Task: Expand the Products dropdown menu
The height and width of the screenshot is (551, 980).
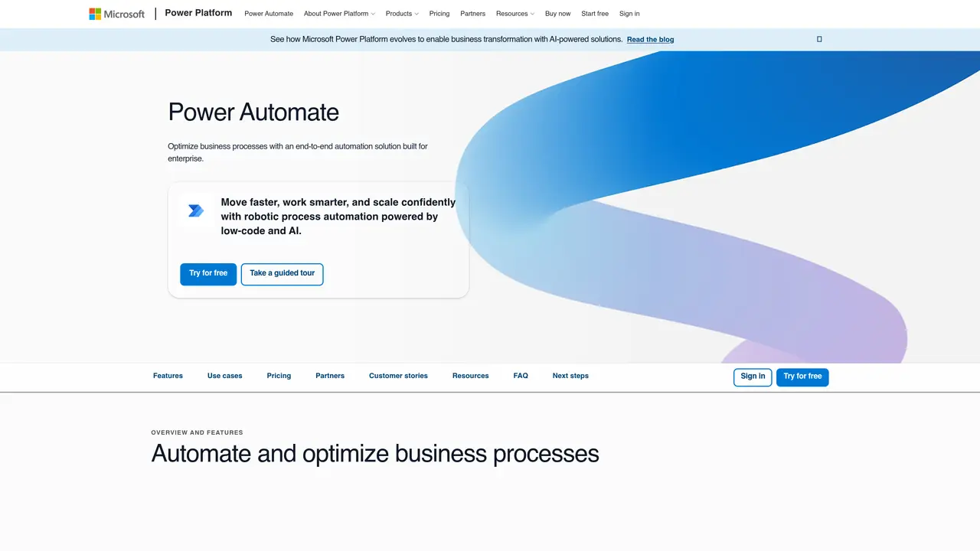Action: pyautogui.click(x=402, y=14)
